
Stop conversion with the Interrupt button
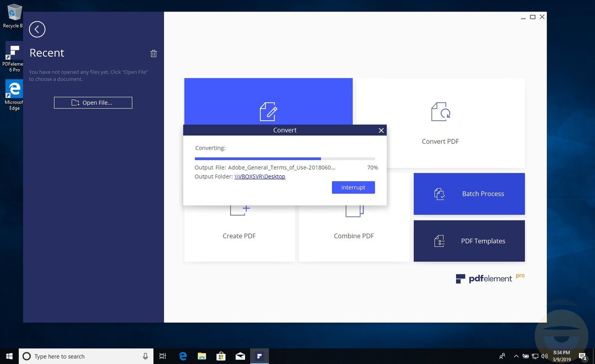click(353, 188)
